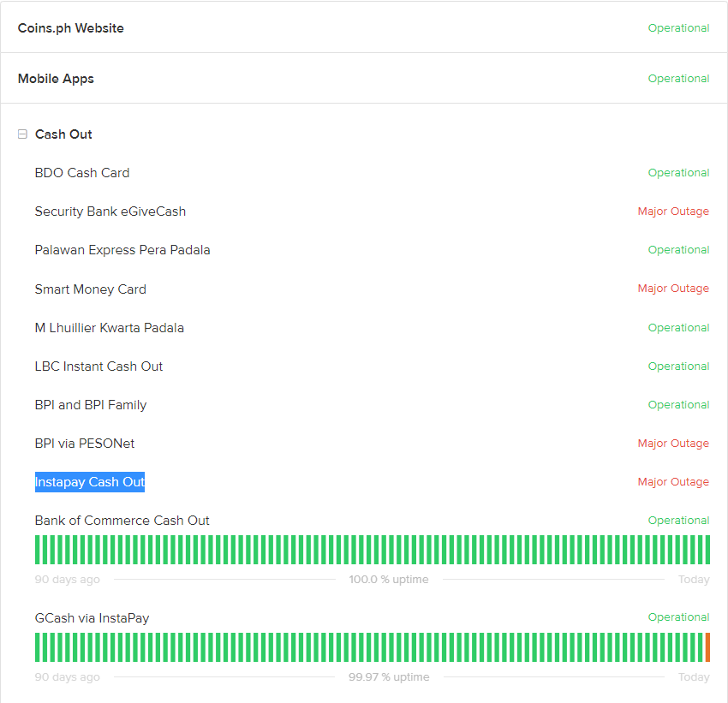Click LBC Instant Cash Out label
The width and height of the screenshot is (728, 703).
point(98,366)
